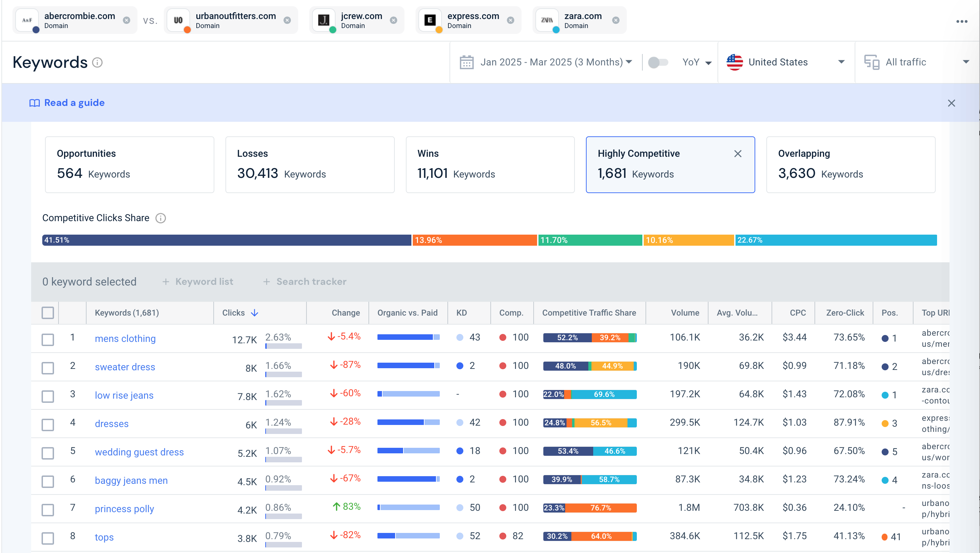The height and width of the screenshot is (553, 980).
Task: Add selection to Keyword list
Action: coord(198,282)
